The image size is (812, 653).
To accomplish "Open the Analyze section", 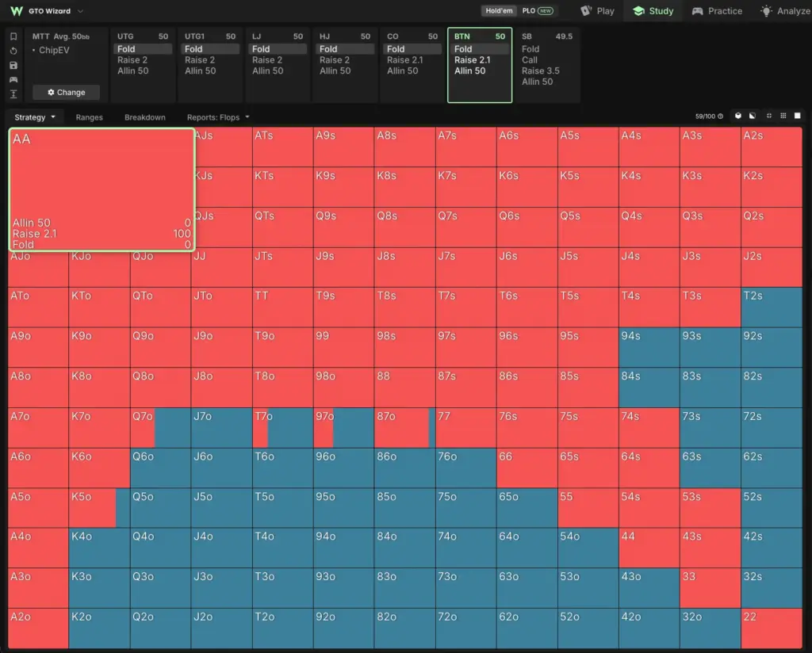I will click(784, 11).
